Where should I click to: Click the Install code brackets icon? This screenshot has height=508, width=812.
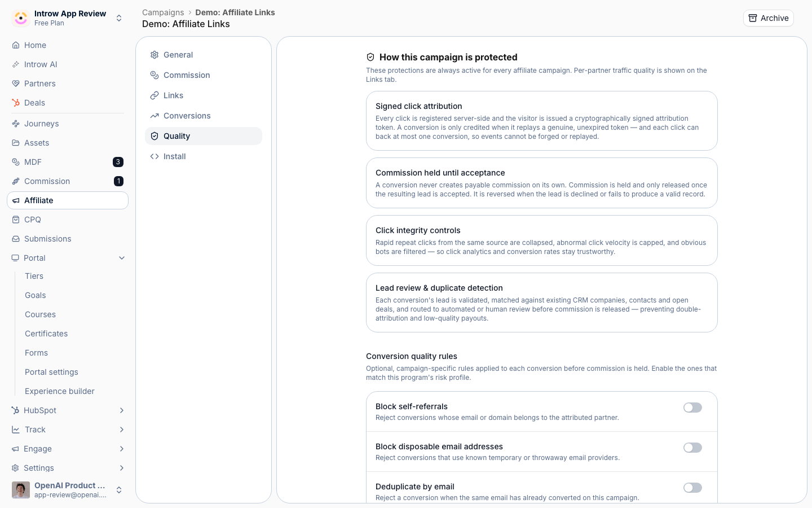click(155, 156)
